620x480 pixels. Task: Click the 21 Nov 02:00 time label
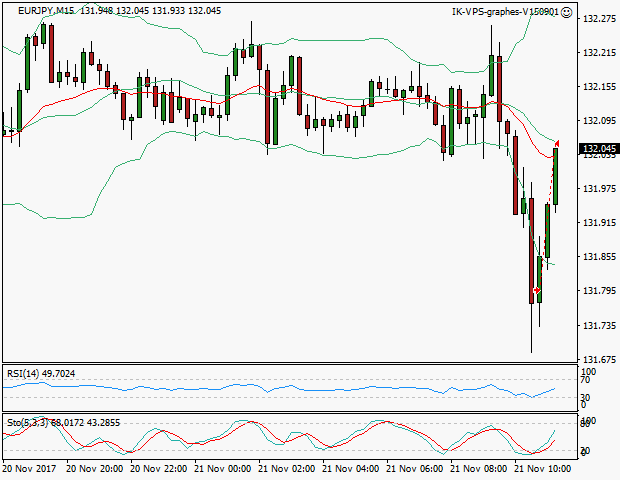[x=287, y=469]
